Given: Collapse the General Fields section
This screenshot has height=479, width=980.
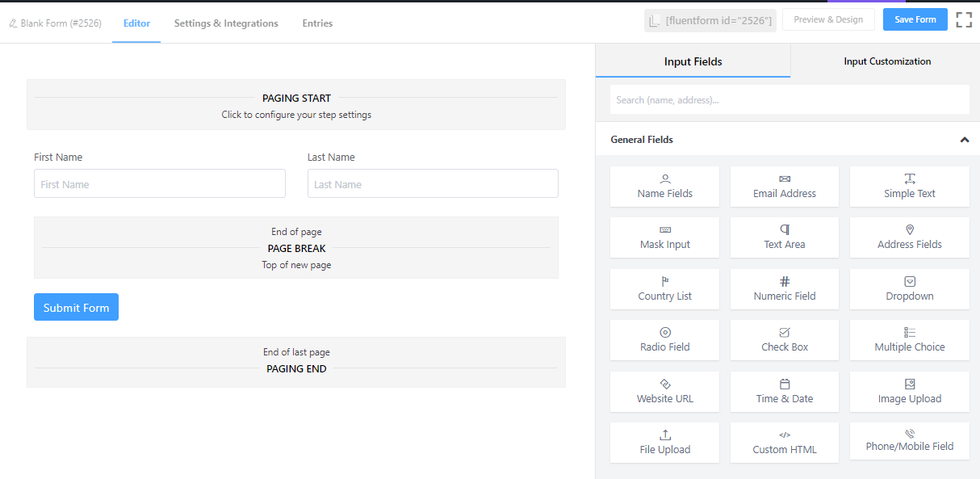Looking at the screenshot, I should tap(964, 140).
